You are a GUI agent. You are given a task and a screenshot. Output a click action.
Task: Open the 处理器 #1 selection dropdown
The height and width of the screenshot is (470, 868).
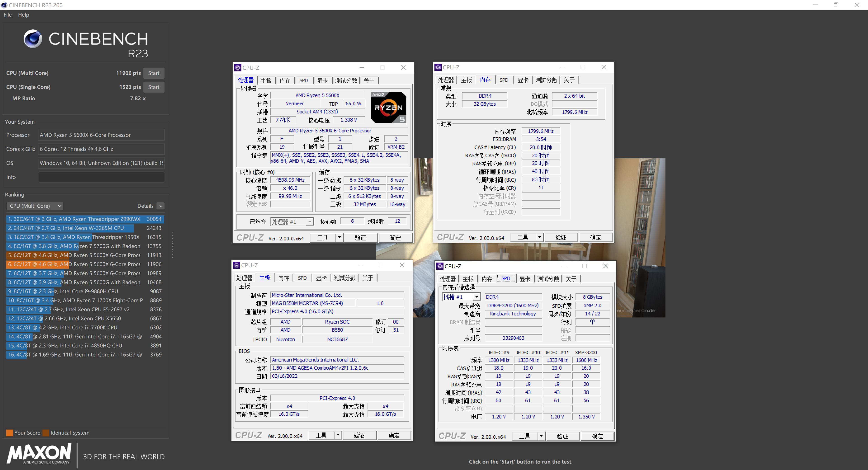pyautogui.click(x=309, y=222)
